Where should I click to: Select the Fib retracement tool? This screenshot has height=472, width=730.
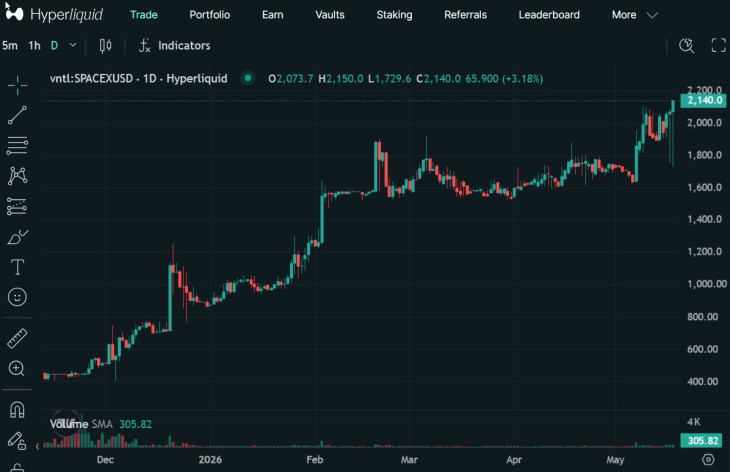(17, 146)
